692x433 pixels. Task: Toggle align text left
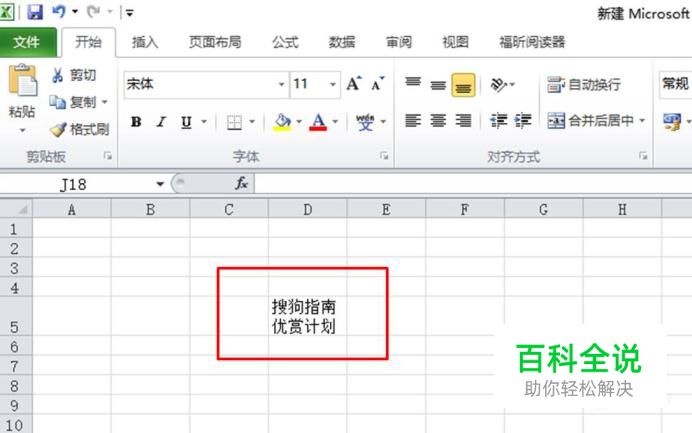pyautogui.click(x=413, y=121)
